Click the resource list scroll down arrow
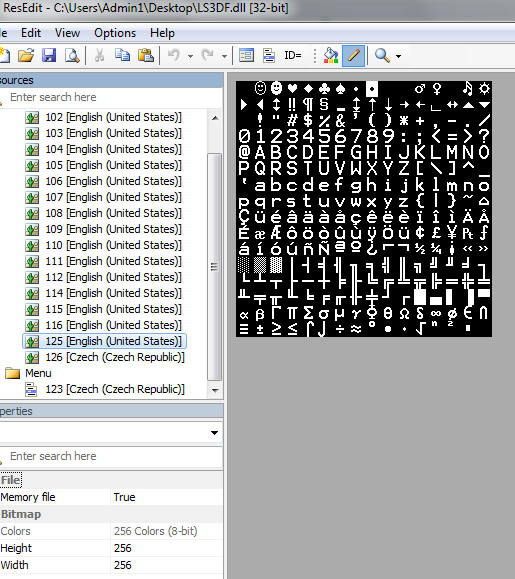 click(x=215, y=390)
